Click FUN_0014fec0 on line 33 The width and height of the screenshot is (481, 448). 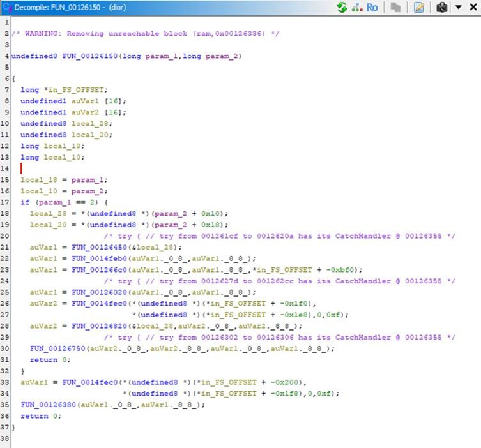[90, 382]
